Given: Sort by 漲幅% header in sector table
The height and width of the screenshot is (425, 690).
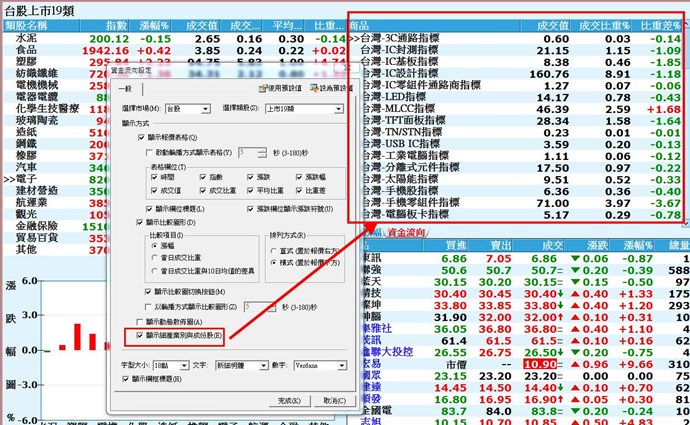Looking at the screenshot, I should [152, 26].
